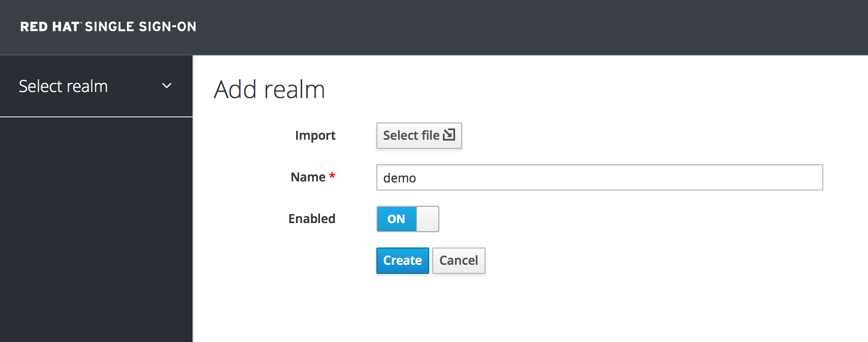The image size is (868, 342).
Task: Click the Name field label
Action: coord(308,177)
